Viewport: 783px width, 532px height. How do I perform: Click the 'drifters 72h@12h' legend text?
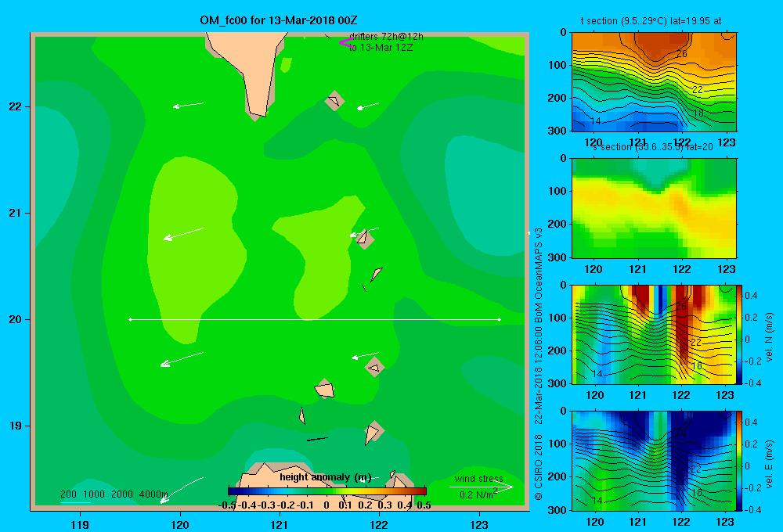(386, 37)
